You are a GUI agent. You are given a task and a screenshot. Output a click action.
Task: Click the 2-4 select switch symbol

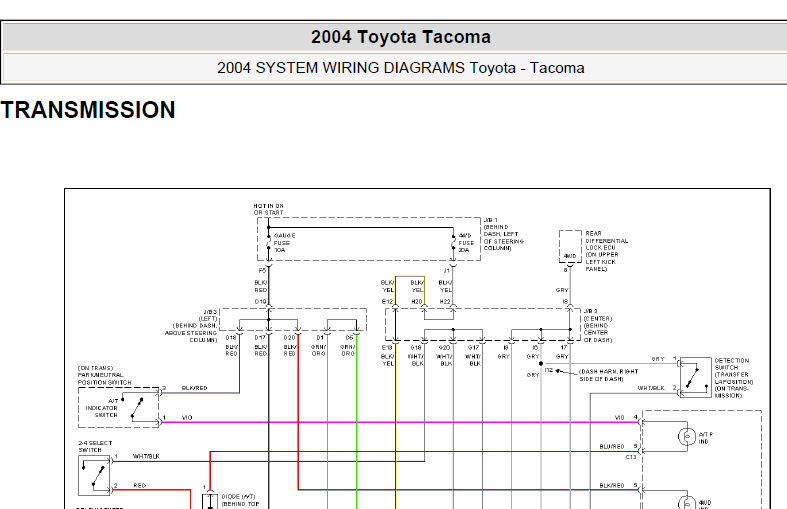[x=94, y=475]
